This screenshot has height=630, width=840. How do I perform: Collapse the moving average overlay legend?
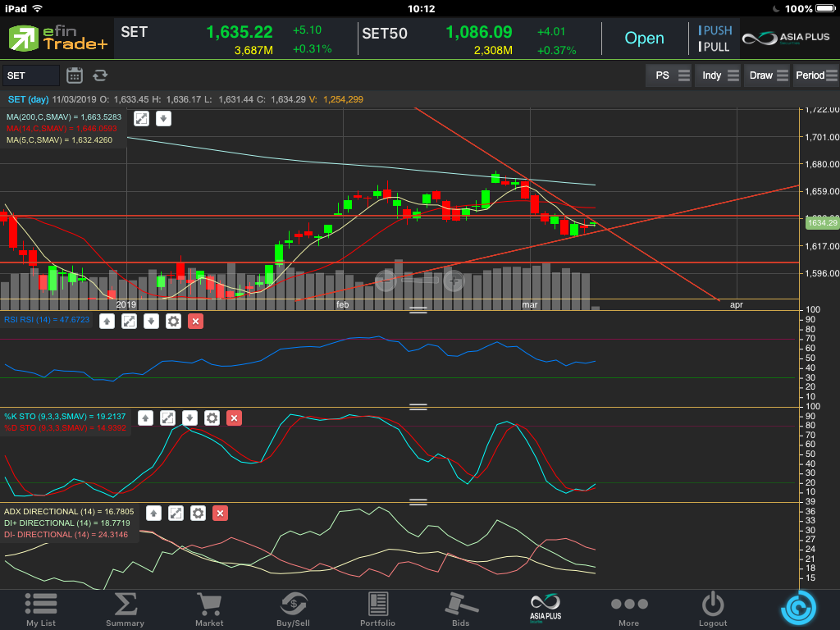click(x=164, y=118)
